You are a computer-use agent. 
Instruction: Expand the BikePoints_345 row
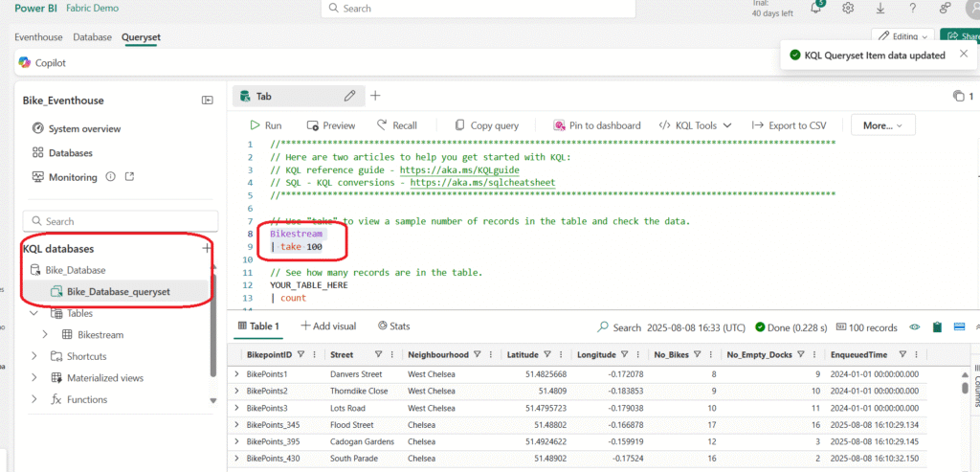[x=237, y=424]
